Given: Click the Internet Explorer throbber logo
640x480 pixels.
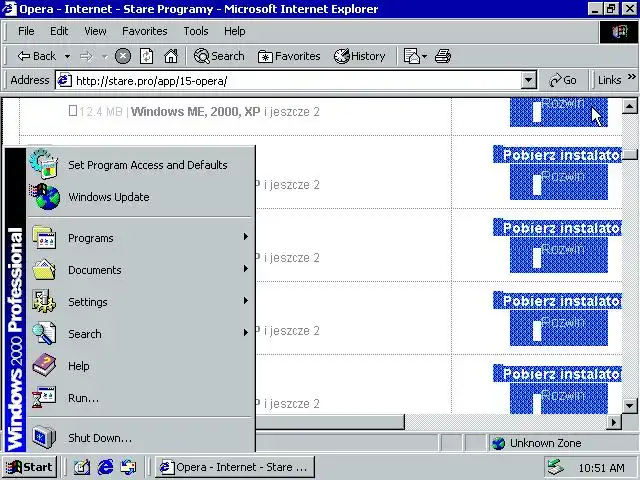Looking at the screenshot, I should click(x=619, y=32).
